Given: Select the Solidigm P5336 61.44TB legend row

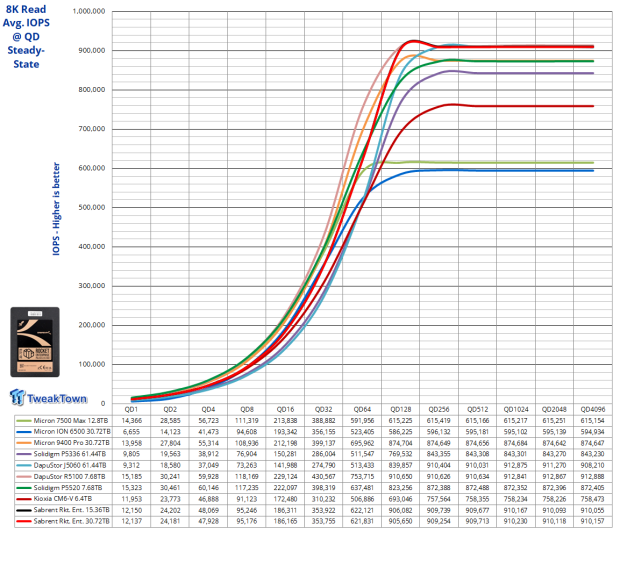Looking at the screenshot, I should 64,454.
